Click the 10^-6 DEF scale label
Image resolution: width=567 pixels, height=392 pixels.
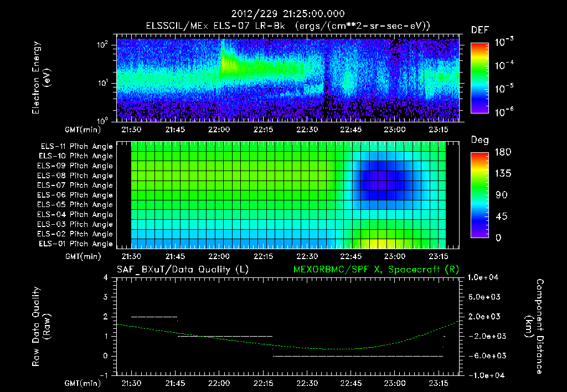click(504, 112)
